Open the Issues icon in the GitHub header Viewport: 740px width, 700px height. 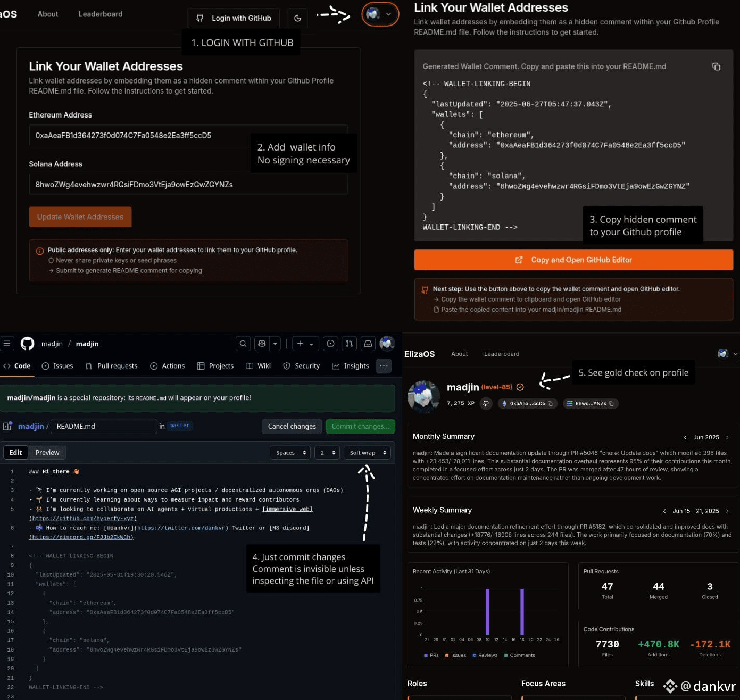(330, 344)
